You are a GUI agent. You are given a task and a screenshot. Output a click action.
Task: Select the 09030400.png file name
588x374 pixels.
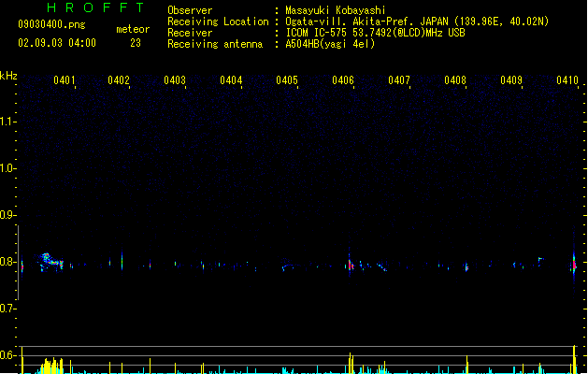coord(51,24)
